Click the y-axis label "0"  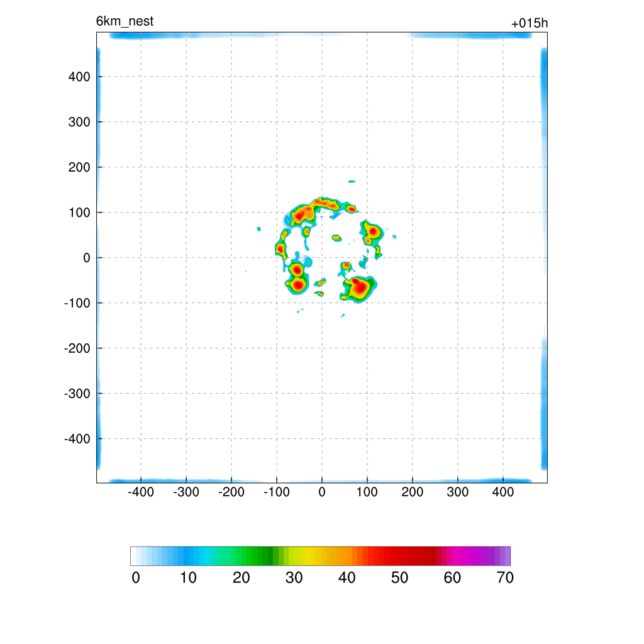tap(87, 258)
